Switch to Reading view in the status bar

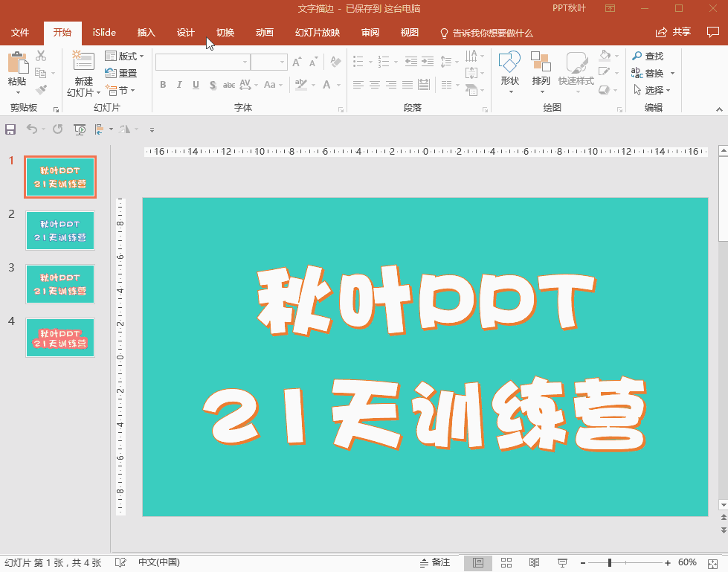(534, 562)
